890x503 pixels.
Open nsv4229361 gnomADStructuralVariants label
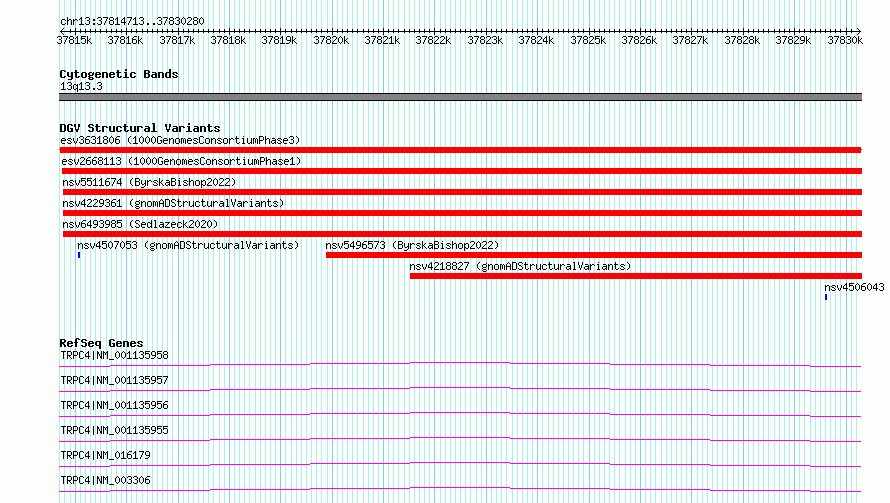click(173, 203)
